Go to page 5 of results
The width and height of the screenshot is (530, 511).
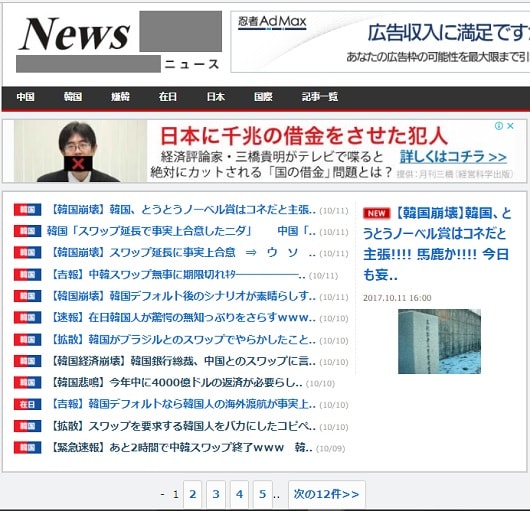(x=263, y=494)
